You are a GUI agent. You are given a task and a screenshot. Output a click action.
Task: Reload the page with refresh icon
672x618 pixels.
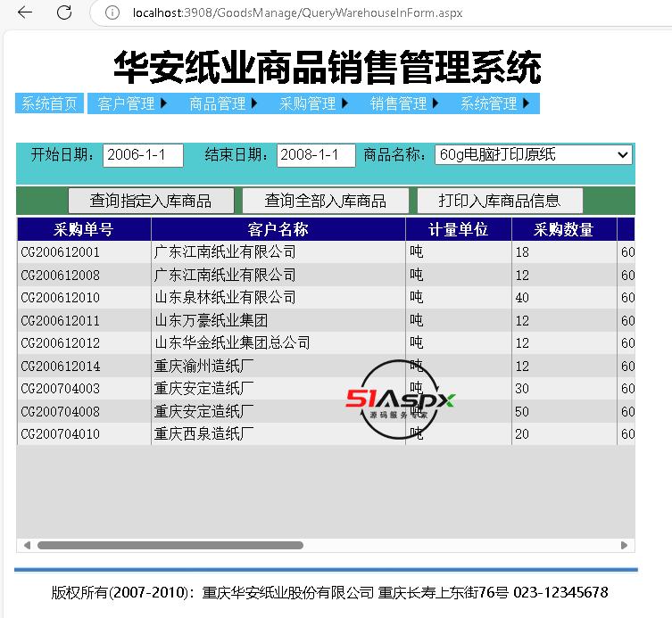pos(64,12)
